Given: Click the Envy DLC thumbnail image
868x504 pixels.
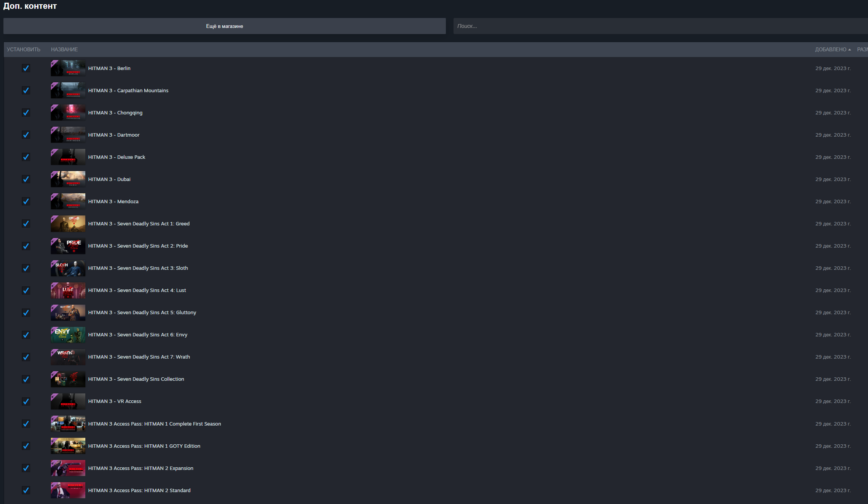Looking at the screenshot, I should [x=68, y=334].
